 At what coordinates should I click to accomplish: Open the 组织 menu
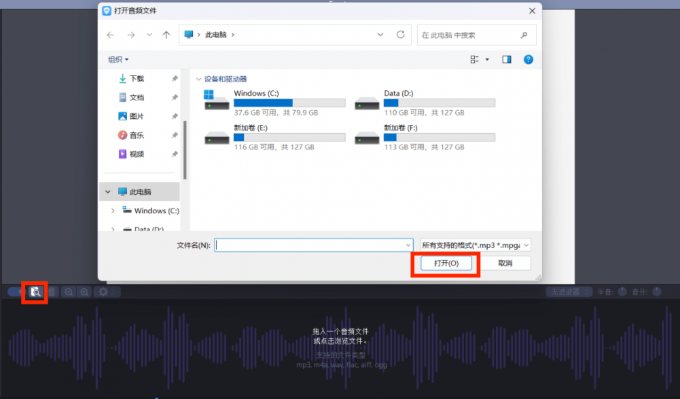[x=118, y=59]
